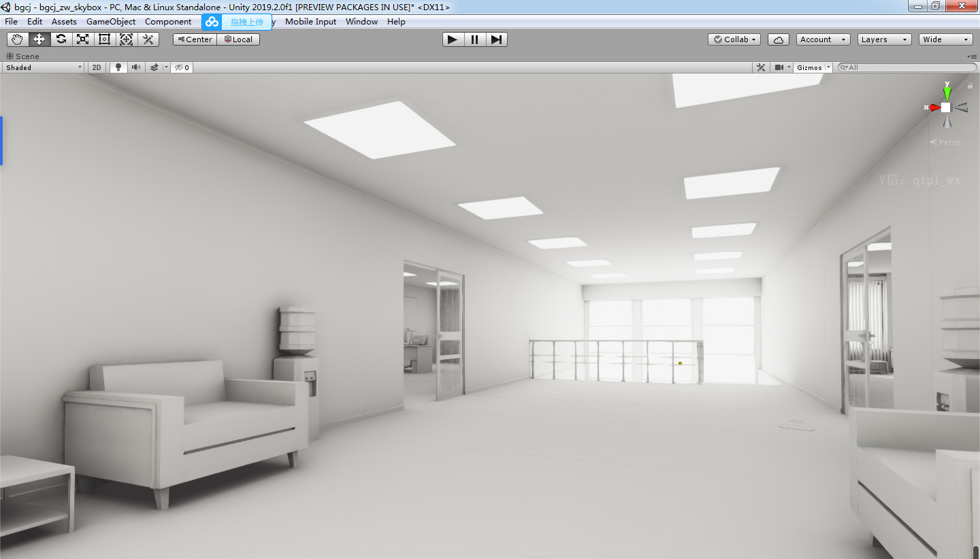Click the Unity logo in title bar
This screenshot has width=980, height=559.
pyautogui.click(x=7, y=7)
